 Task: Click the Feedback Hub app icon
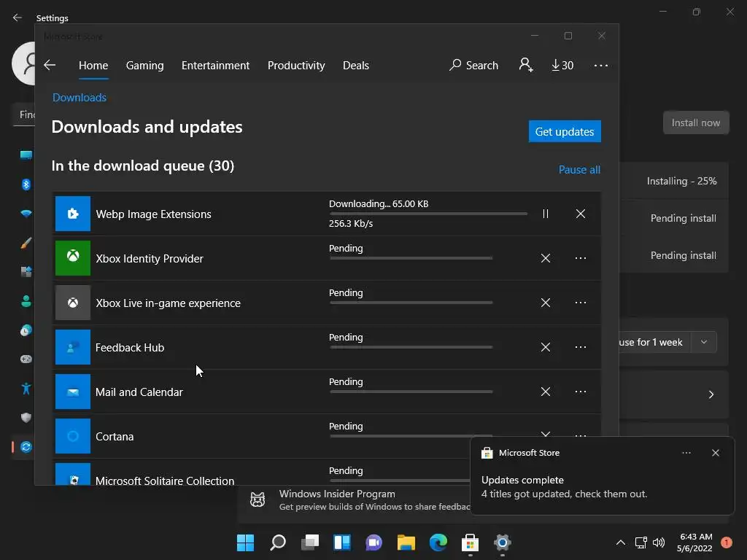click(x=73, y=347)
